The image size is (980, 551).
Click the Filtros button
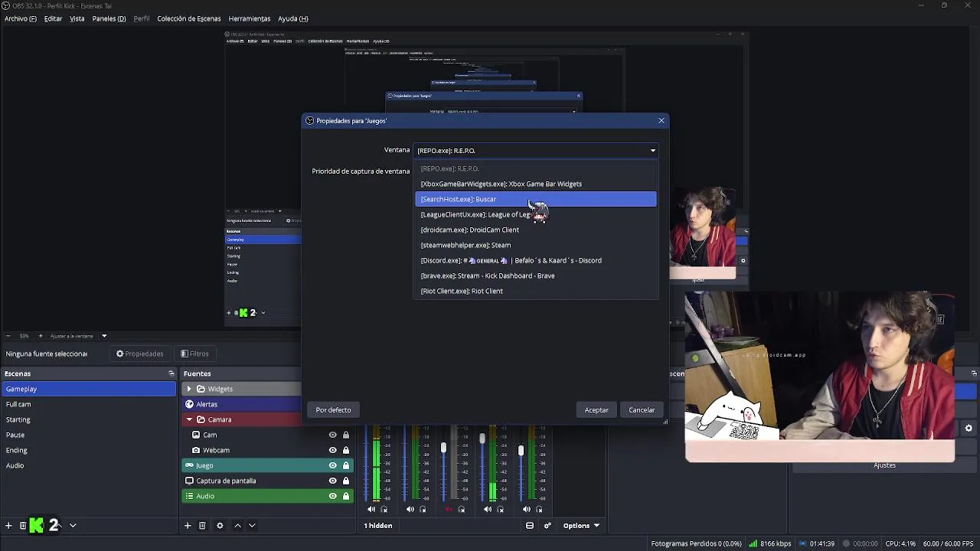(194, 354)
